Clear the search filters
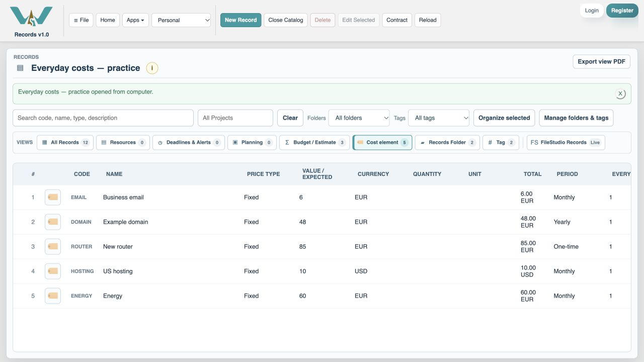Screen dimensions: 644x362 click(x=290, y=118)
